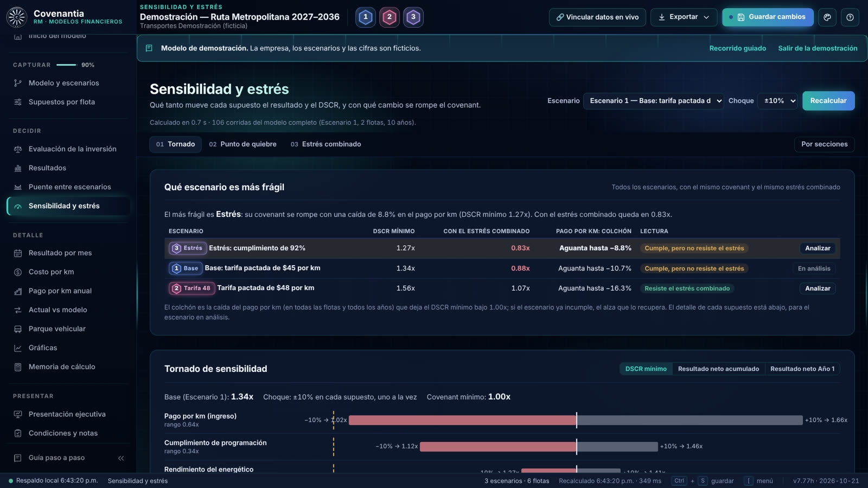This screenshot has height=488, width=868.
Task: Switch tornado metric to DSCR mínimo
Action: pos(646,369)
